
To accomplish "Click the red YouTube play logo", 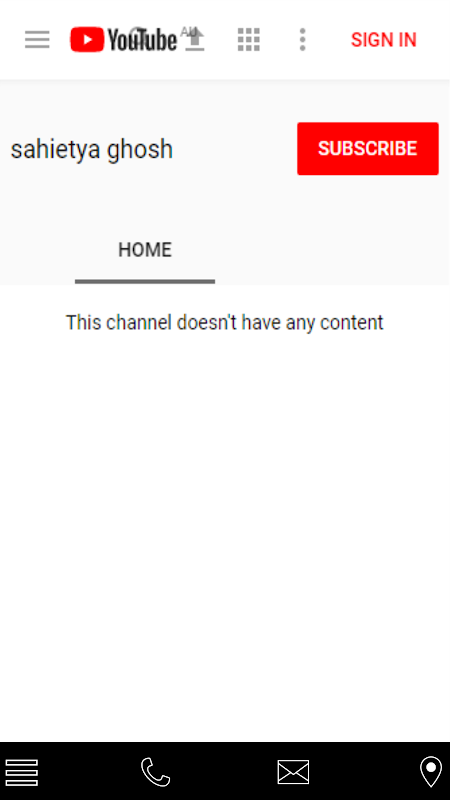I will (87, 39).
